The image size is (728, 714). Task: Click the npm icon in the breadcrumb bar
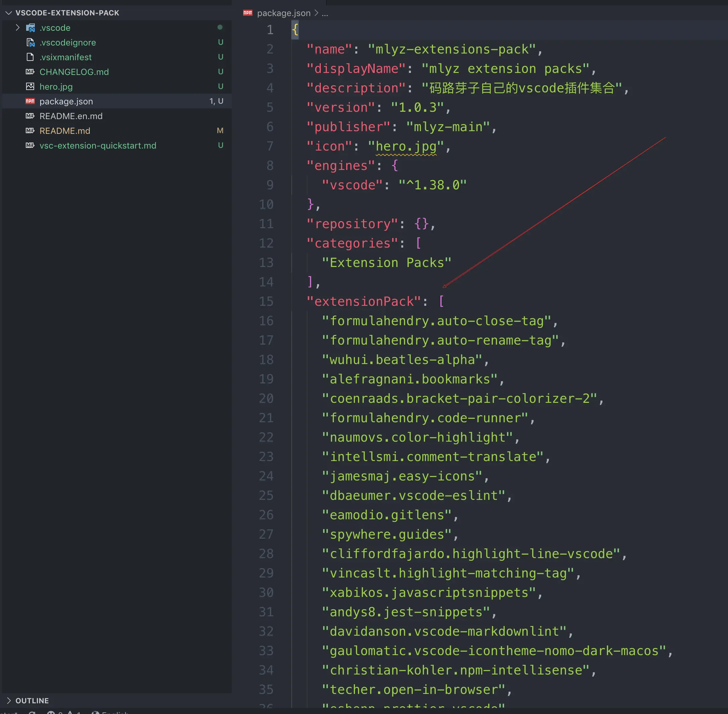point(248,13)
